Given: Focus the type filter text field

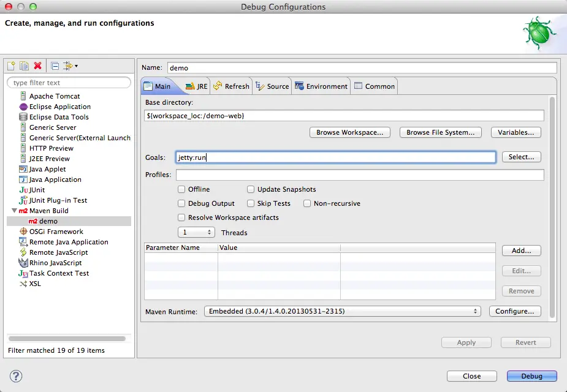Looking at the screenshot, I should [x=69, y=82].
